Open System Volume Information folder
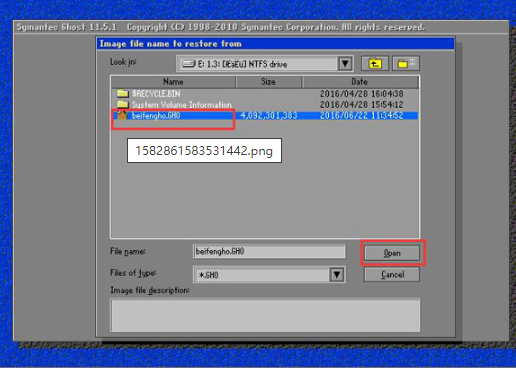516x368 pixels. point(181,105)
